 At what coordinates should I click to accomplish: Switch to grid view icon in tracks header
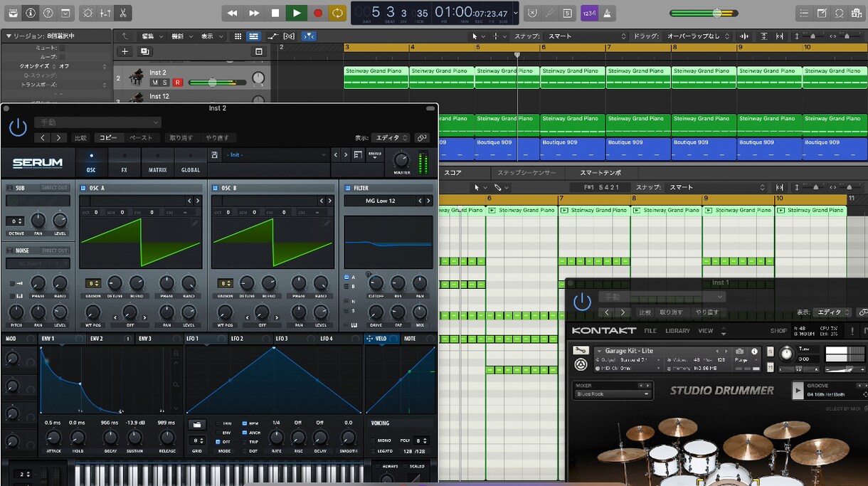[x=238, y=36]
